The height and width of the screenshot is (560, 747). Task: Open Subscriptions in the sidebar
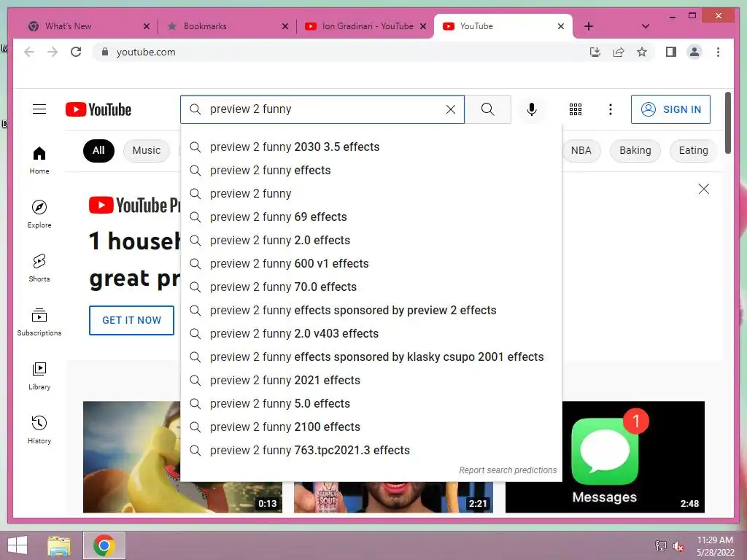point(39,322)
